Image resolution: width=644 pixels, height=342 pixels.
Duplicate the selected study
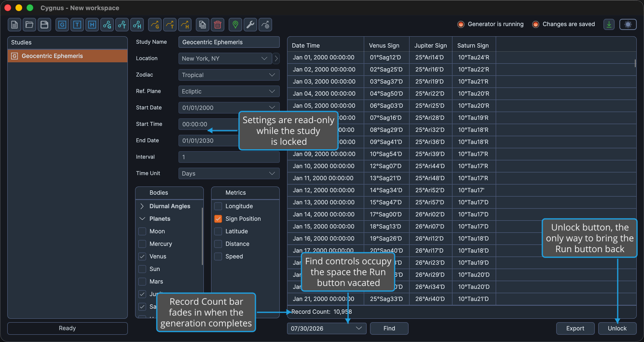point(203,25)
